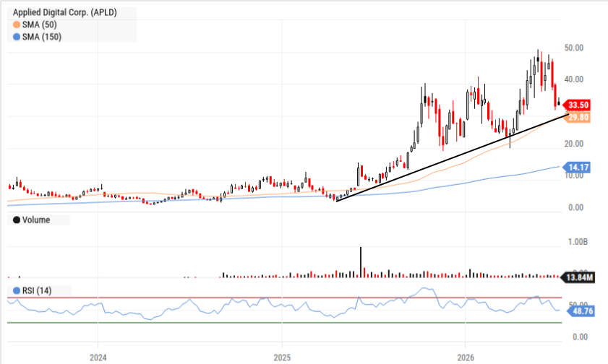Click the 20.00 price axis label
608x364 pixels.
574,144
